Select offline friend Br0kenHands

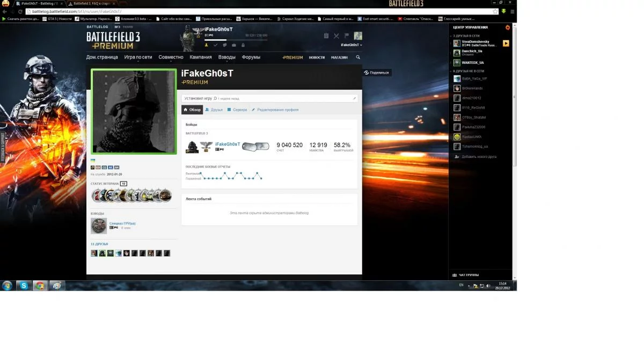coord(472,88)
